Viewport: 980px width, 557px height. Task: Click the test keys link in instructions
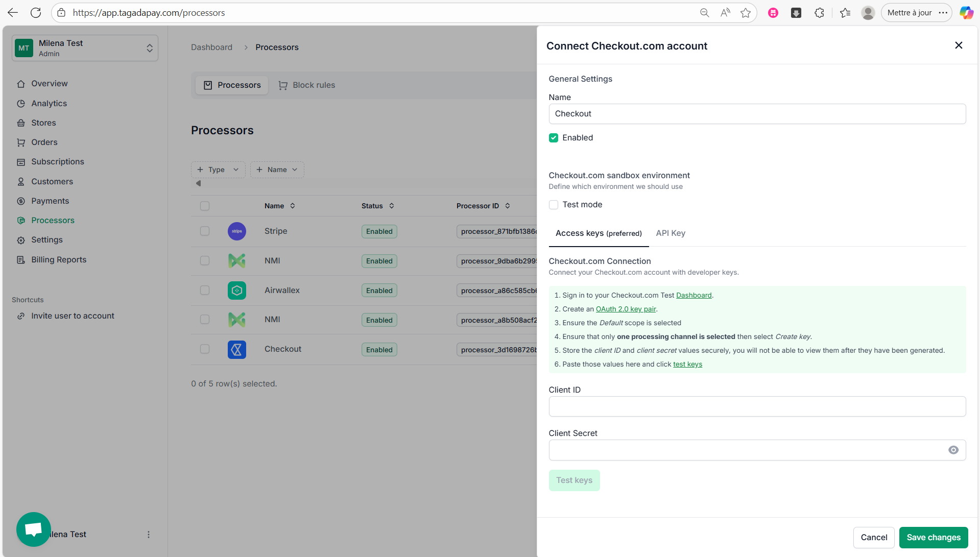687,365
